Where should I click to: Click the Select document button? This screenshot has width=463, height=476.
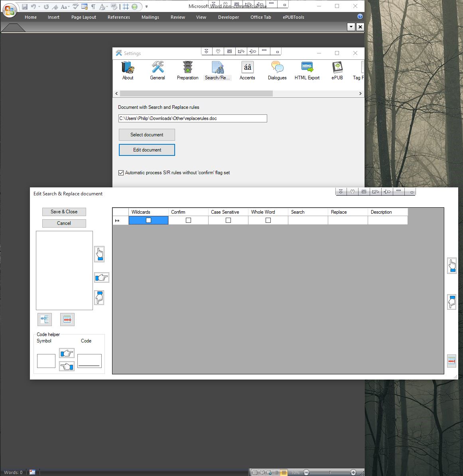tap(147, 135)
